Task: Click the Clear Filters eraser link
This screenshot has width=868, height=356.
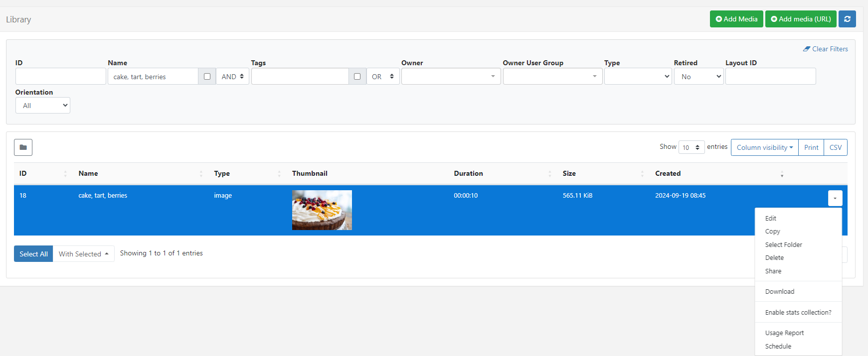Action: coord(825,49)
